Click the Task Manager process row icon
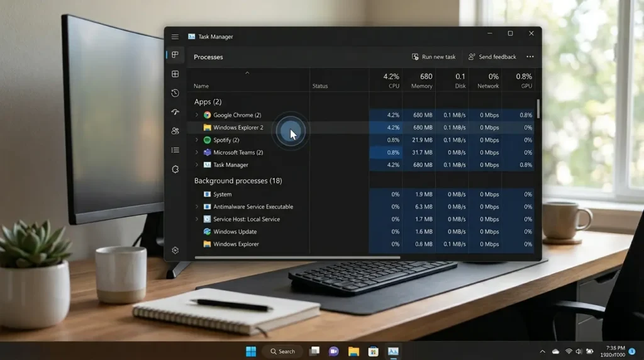The width and height of the screenshot is (644, 360). click(207, 165)
